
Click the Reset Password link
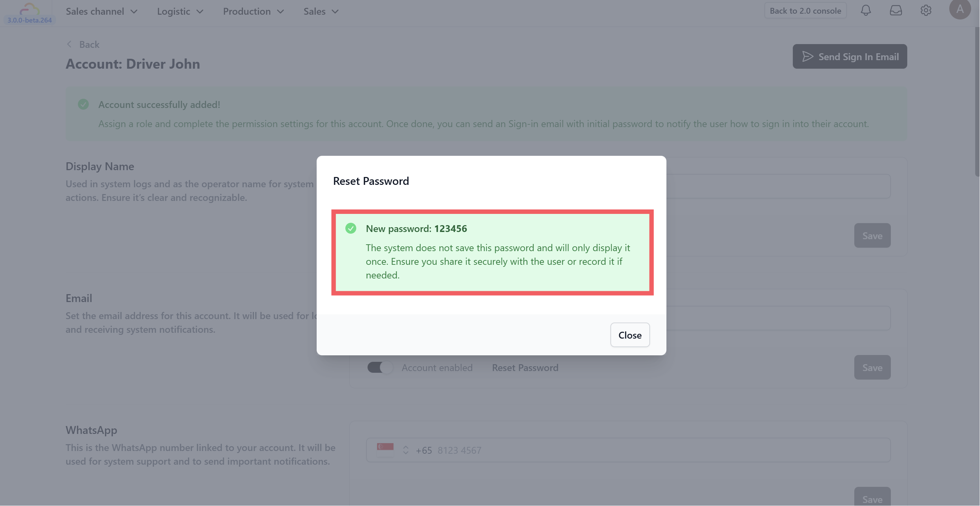coord(525,368)
